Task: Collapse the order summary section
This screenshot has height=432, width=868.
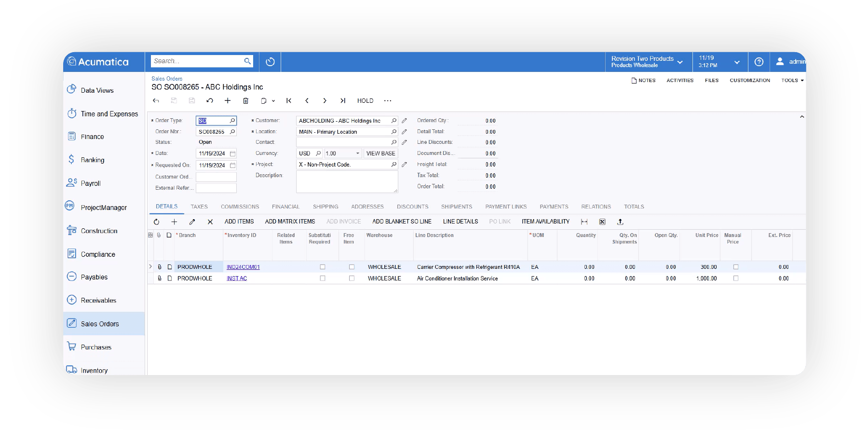Action: (802, 117)
